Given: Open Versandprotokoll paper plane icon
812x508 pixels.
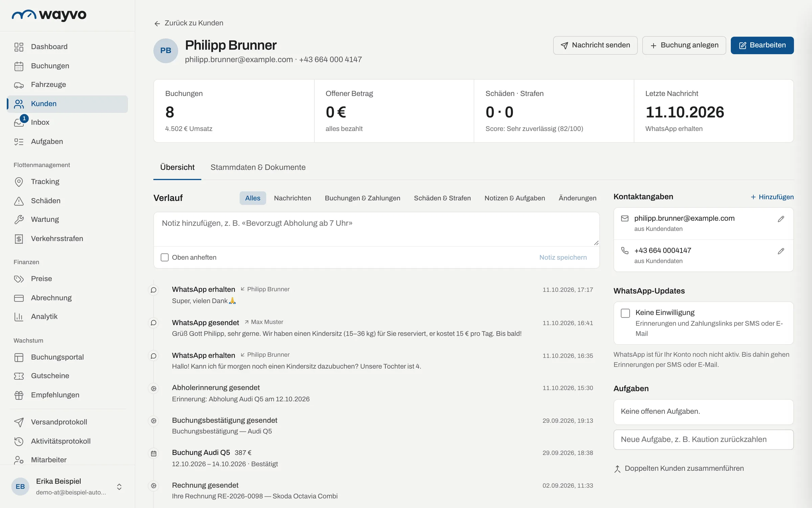Looking at the screenshot, I should (x=19, y=422).
